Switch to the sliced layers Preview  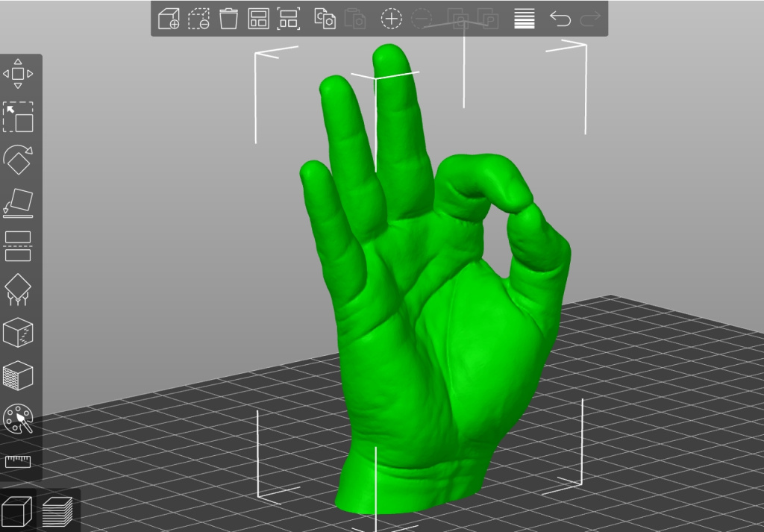pos(57,512)
